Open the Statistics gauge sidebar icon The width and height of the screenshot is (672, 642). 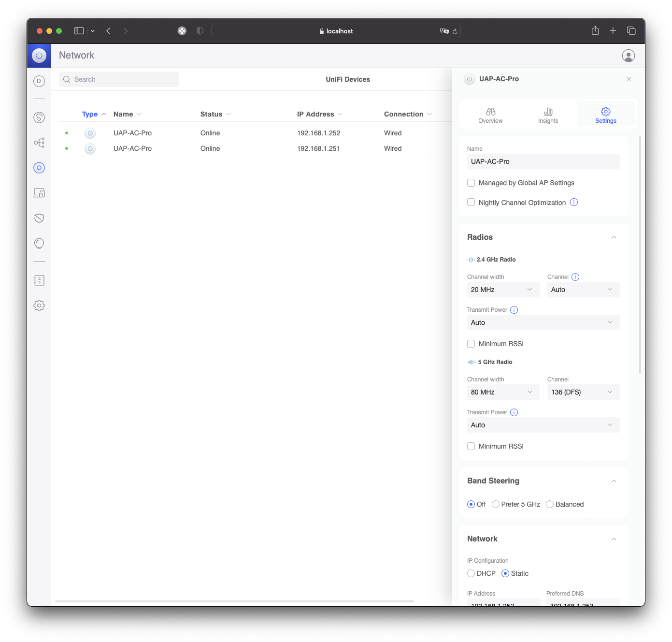point(39,117)
